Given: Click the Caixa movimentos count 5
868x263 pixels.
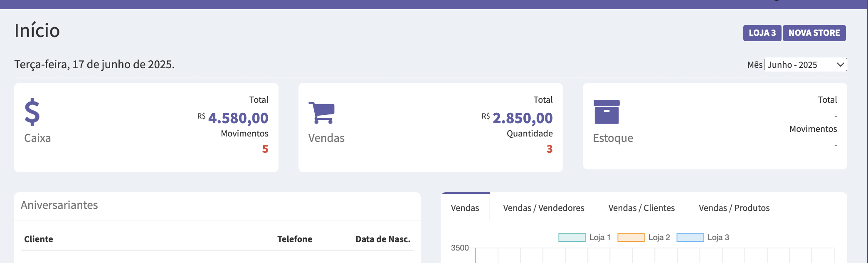Looking at the screenshot, I should click(x=265, y=149).
